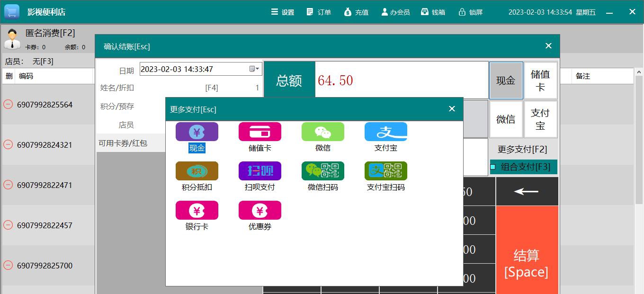Open 扫呗支付 scan payment
The height and width of the screenshot is (294, 644).
coord(259,170)
